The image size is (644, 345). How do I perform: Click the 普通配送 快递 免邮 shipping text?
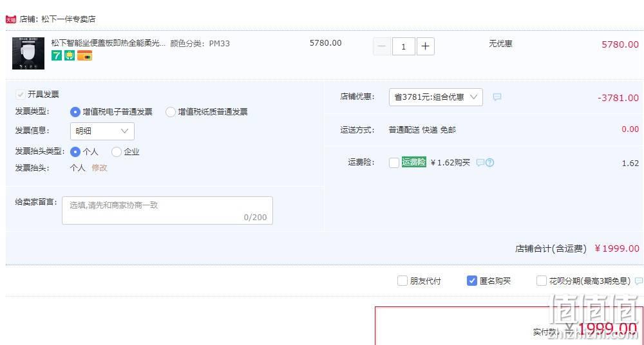coord(422,130)
